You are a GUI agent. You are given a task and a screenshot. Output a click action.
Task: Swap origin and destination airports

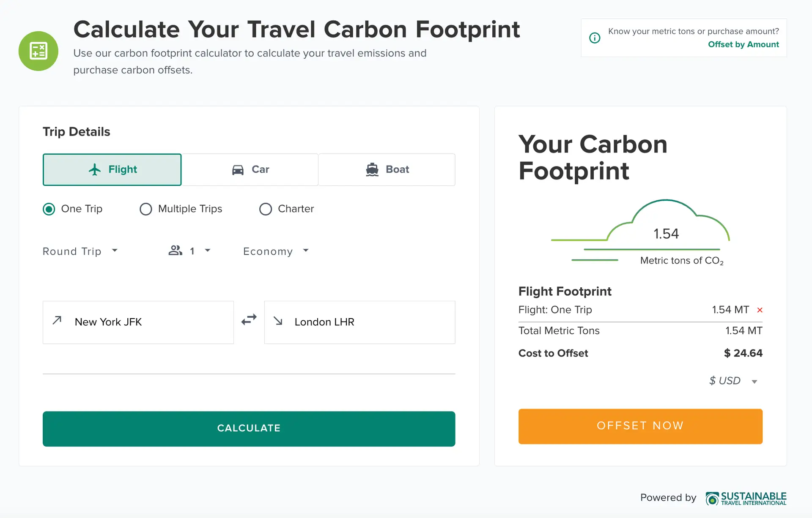click(249, 320)
